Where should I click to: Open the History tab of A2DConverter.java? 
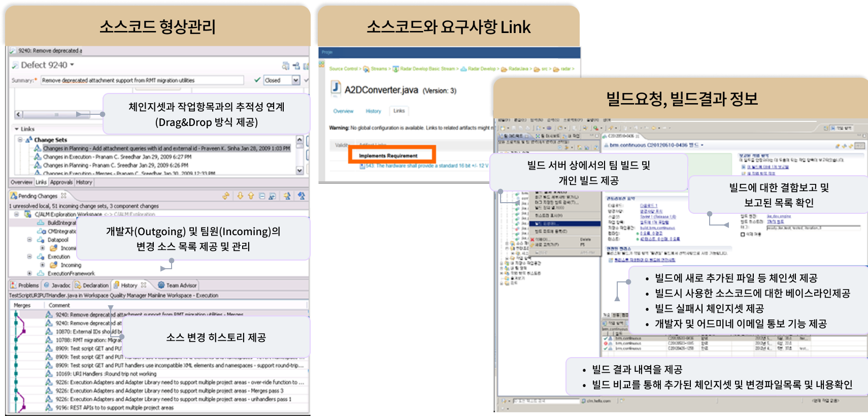coord(373,111)
